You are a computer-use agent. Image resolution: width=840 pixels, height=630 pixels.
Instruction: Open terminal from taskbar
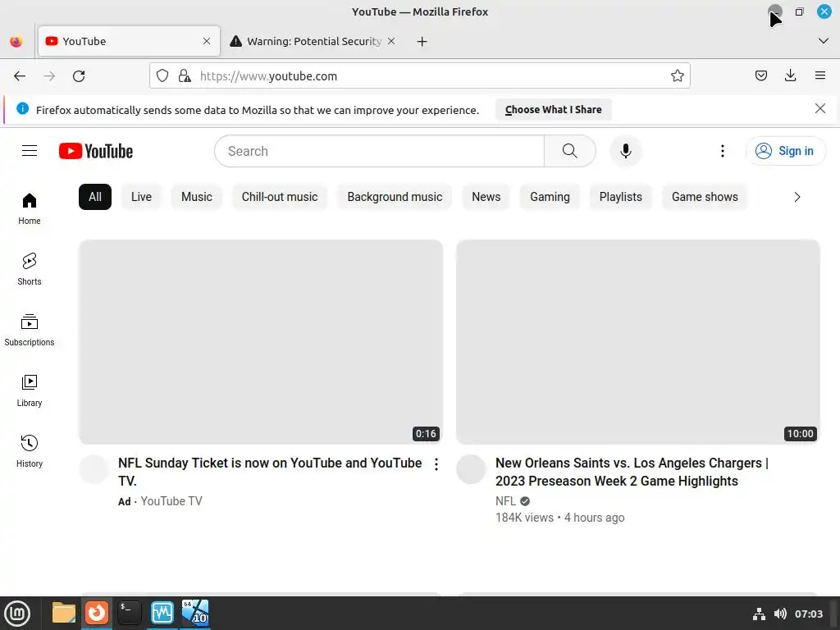pyautogui.click(x=129, y=613)
